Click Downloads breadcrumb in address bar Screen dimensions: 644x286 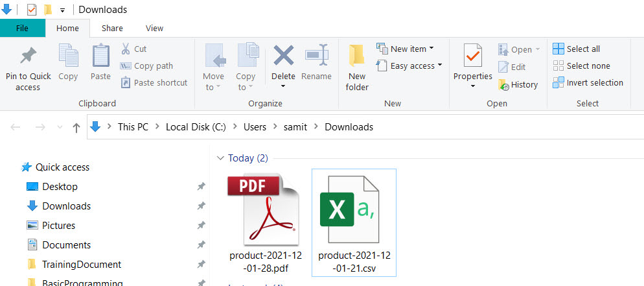pyautogui.click(x=349, y=127)
